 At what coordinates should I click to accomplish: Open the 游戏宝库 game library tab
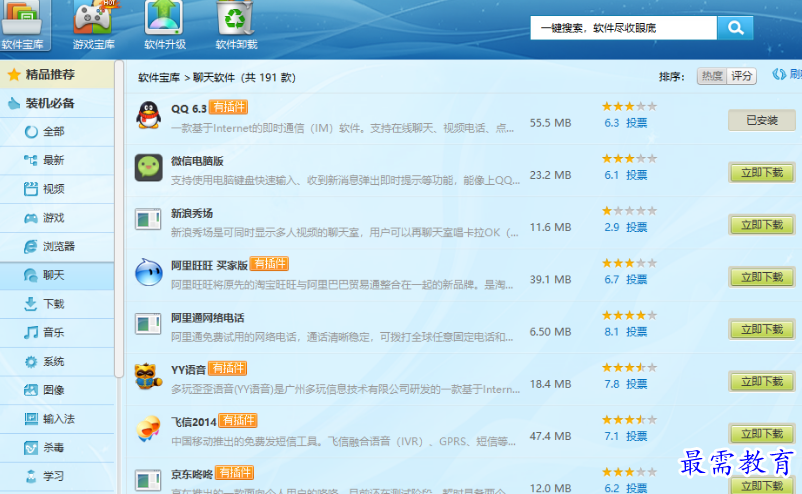pos(94,26)
